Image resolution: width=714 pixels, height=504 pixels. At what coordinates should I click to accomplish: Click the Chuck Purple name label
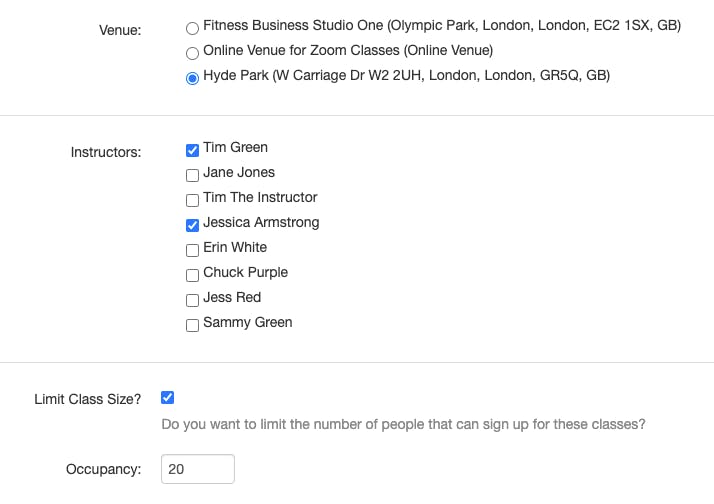pos(245,272)
